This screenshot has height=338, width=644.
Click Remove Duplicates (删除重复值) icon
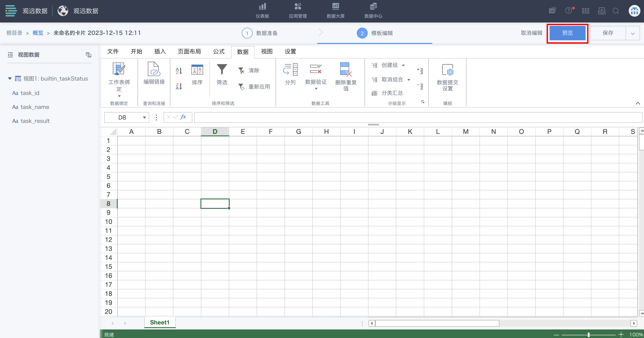coord(346,70)
